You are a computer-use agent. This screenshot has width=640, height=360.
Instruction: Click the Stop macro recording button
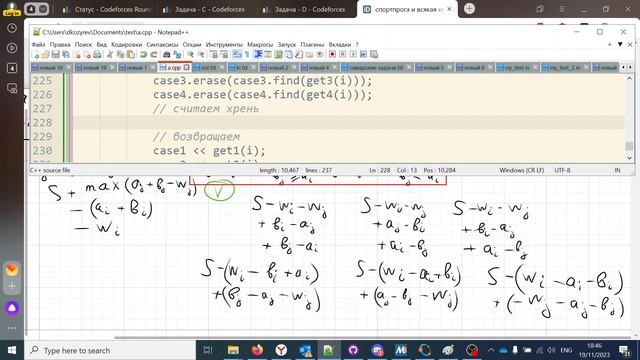click(x=342, y=54)
